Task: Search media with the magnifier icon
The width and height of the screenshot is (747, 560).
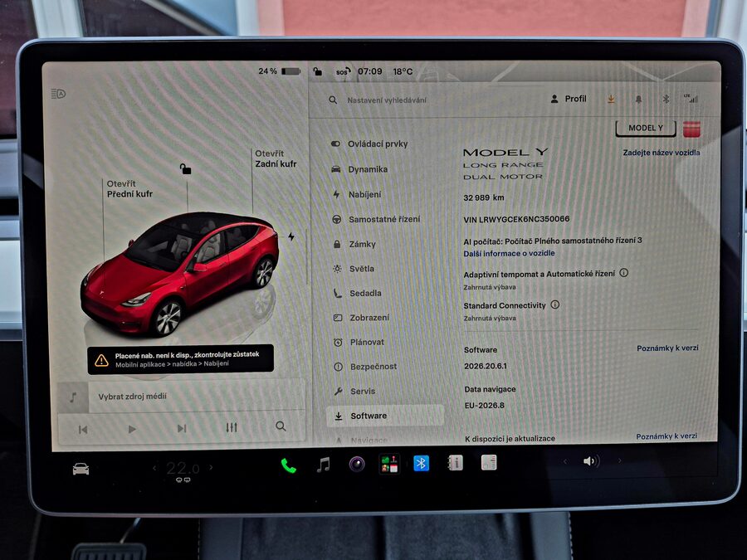Action: (281, 426)
